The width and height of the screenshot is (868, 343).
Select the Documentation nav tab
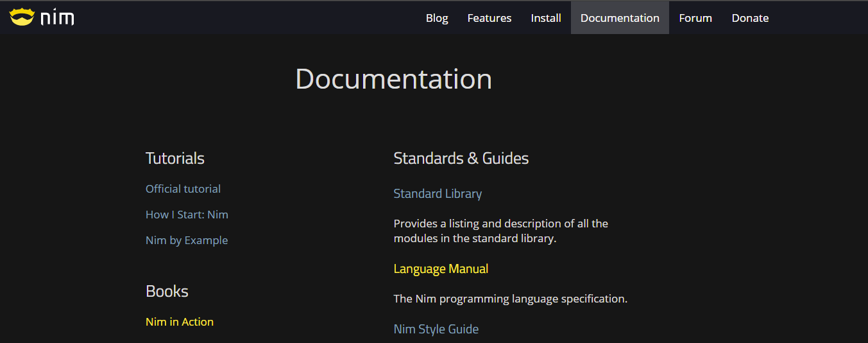point(620,18)
